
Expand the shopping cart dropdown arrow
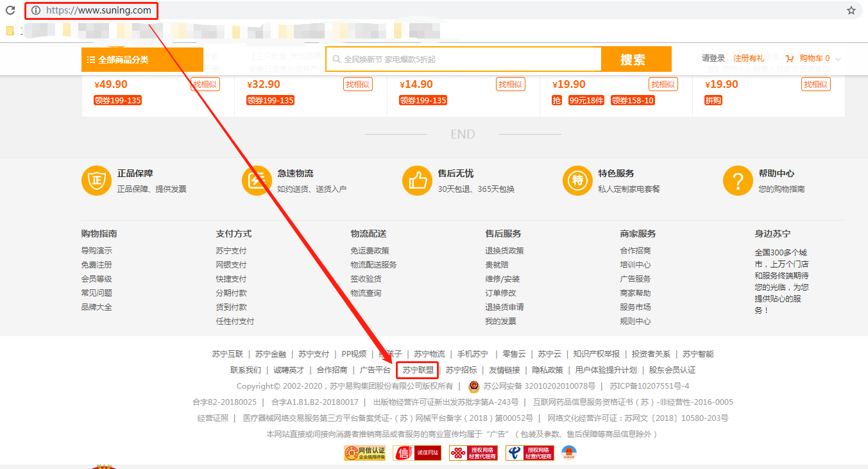pyautogui.click(x=838, y=59)
